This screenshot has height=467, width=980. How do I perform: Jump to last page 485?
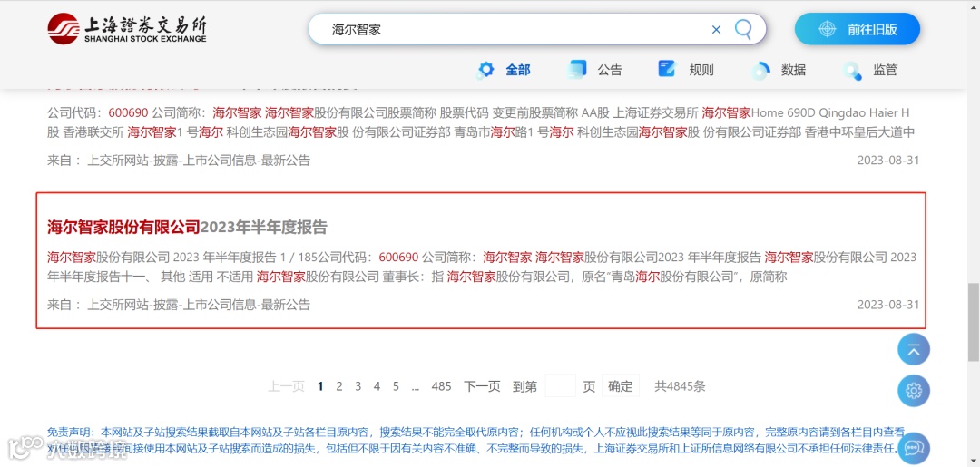point(441,386)
